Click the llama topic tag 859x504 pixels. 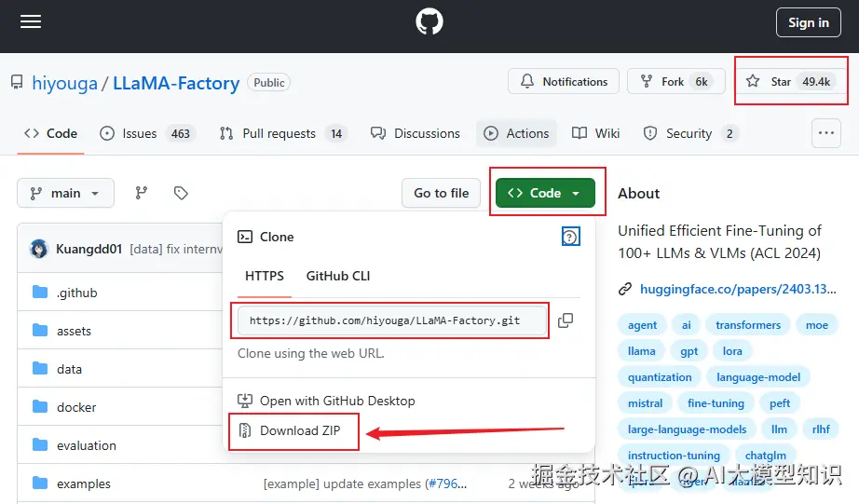point(642,351)
